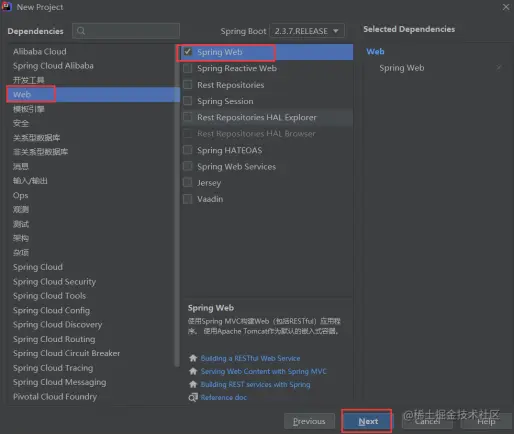
Task: Click home icon beside Serving Web Content guide
Action: [193, 371]
